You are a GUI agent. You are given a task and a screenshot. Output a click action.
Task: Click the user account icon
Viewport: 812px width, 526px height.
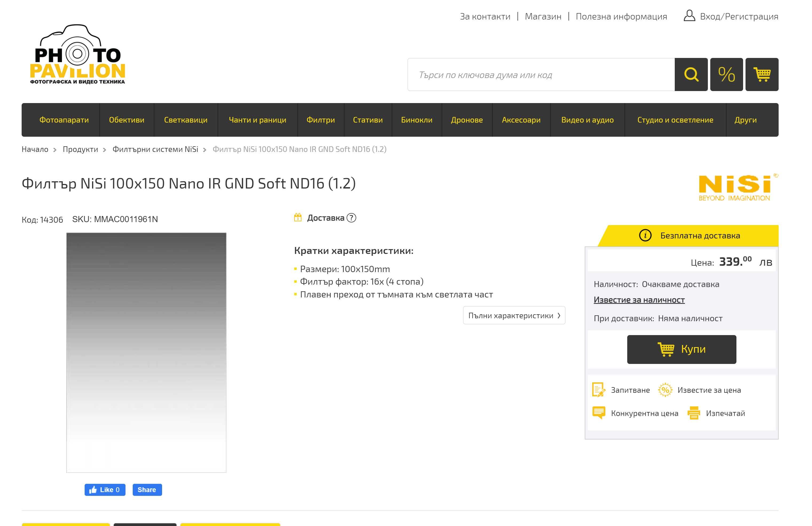(689, 16)
